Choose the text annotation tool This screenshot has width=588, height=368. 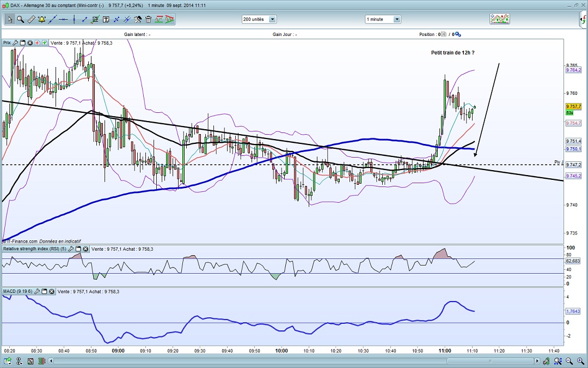(x=106, y=19)
